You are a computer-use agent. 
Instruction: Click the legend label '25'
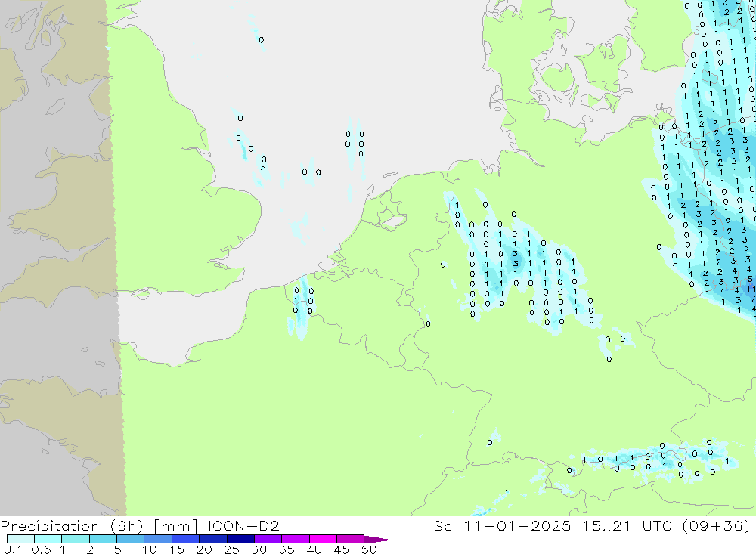tap(231, 549)
